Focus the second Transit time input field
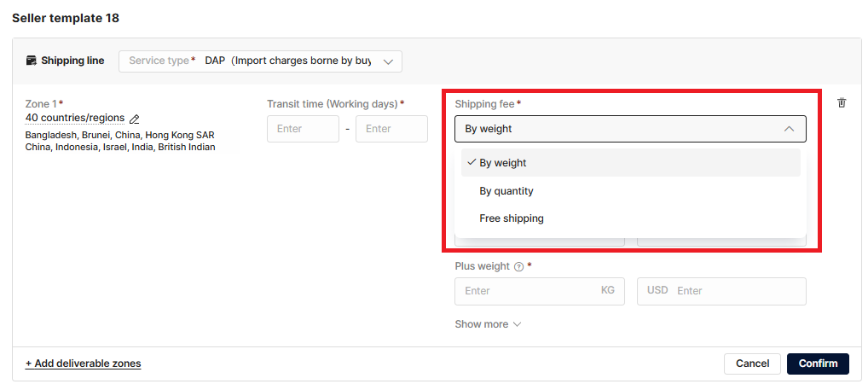 coord(391,129)
